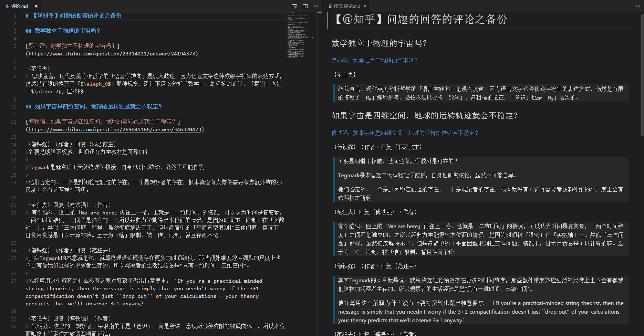Click preview heading '数学独立于物理的宇宙吗？'
This screenshot has height=336, width=644.
(x=380, y=43)
